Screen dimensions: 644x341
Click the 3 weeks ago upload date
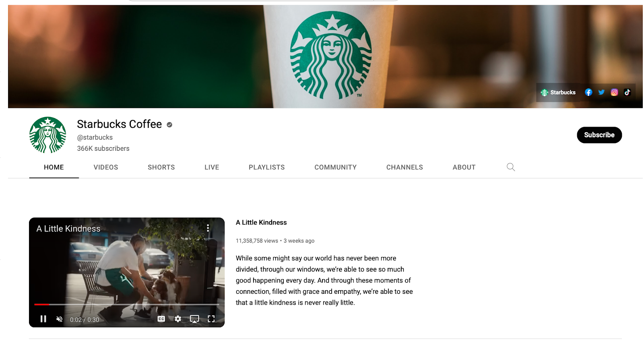299,241
